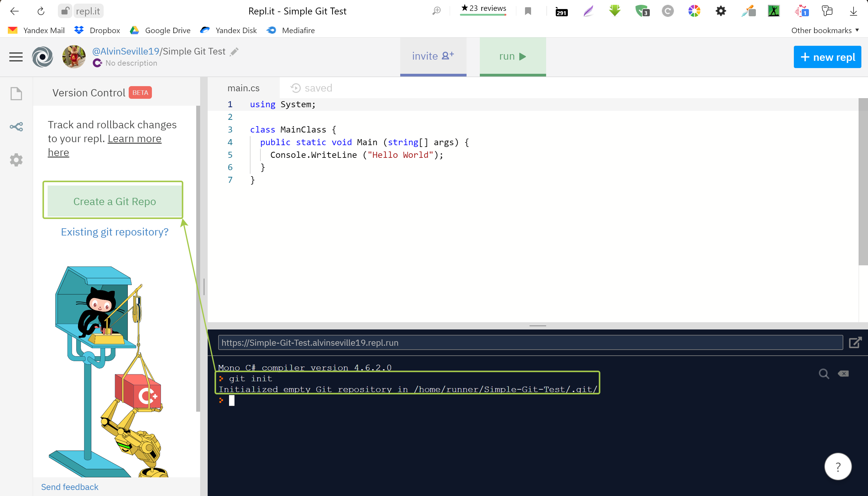Click the site security lock icon
Image resolution: width=868 pixels, height=496 pixels.
coord(64,11)
